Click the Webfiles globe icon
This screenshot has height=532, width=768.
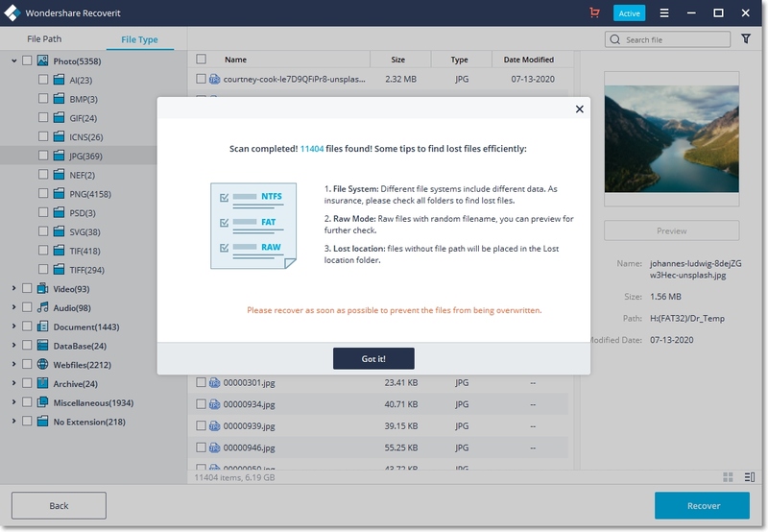[42, 364]
